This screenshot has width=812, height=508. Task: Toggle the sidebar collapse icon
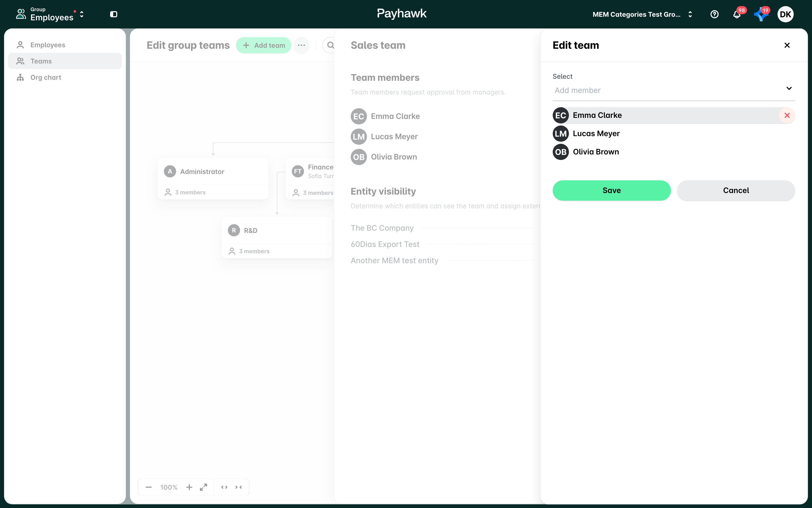(x=114, y=14)
